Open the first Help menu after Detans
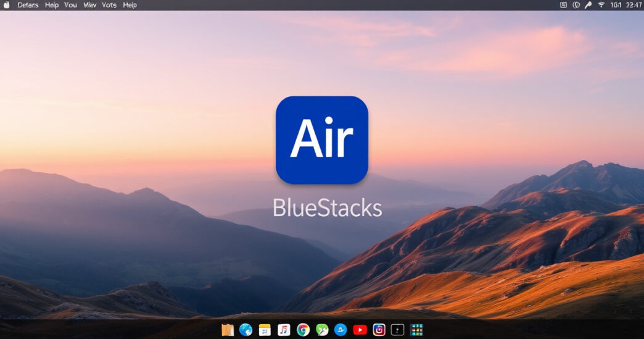Screen dimensions: 644x339 pyautogui.click(x=52, y=5)
